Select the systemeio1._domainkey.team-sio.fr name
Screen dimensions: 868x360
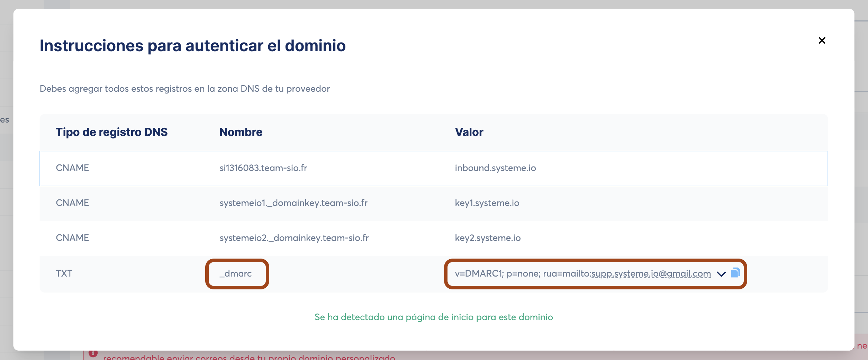[x=293, y=203]
